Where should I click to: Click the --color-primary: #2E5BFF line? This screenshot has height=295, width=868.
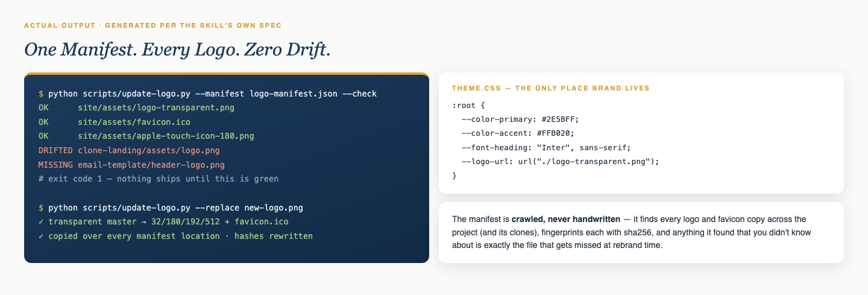click(520, 119)
